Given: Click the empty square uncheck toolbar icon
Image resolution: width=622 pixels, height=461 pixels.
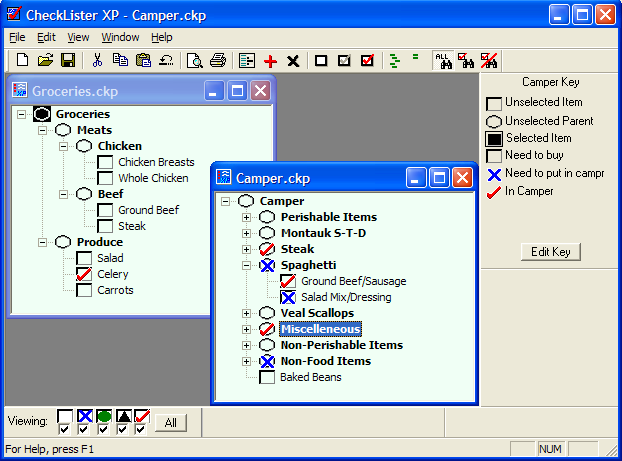Looking at the screenshot, I should coord(321,61).
